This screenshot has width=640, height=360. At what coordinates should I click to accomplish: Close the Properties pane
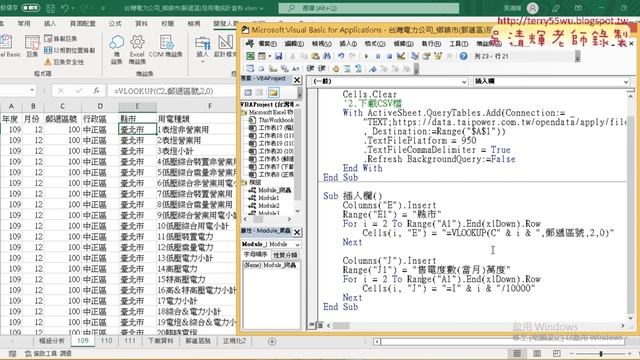297,232
